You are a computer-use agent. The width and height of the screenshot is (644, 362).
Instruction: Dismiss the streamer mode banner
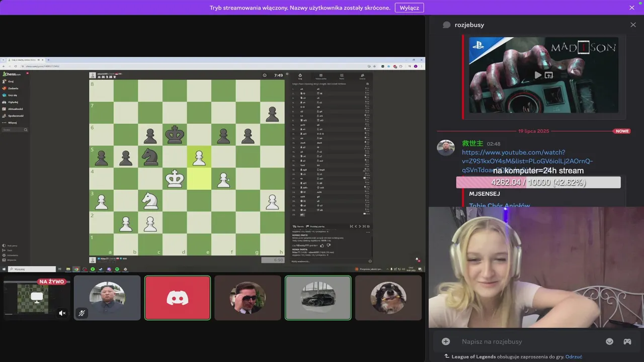[x=632, y=8]
